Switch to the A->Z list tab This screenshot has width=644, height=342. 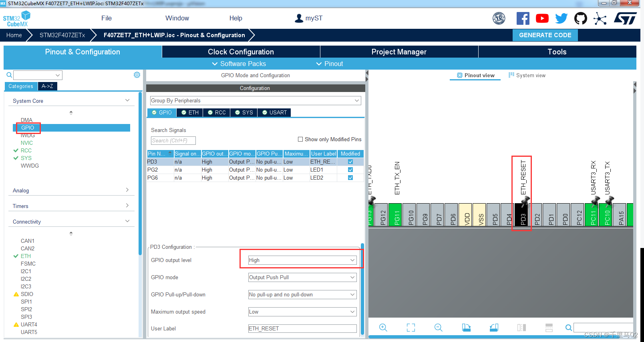click(47, 86)
